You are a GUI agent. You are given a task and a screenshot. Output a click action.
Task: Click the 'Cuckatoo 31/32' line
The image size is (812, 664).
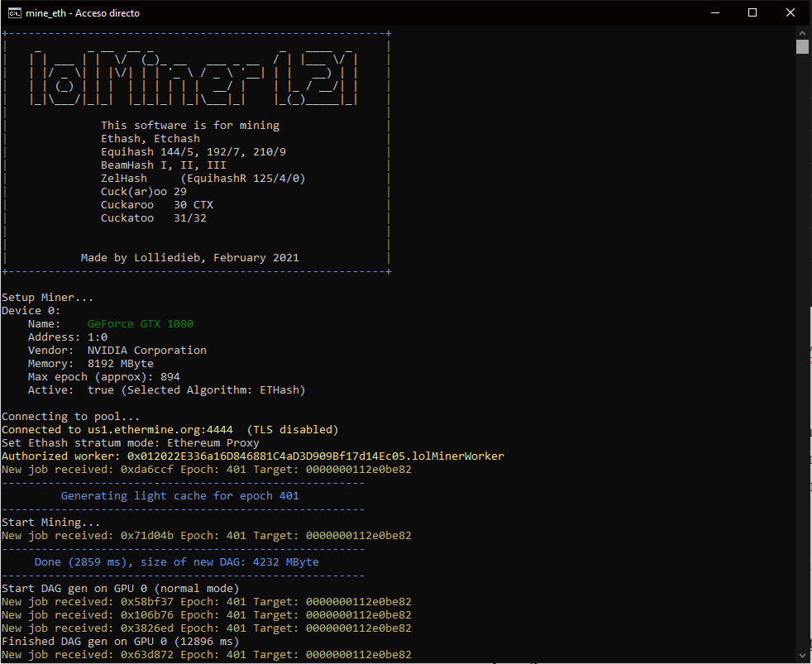coord(154,218)
